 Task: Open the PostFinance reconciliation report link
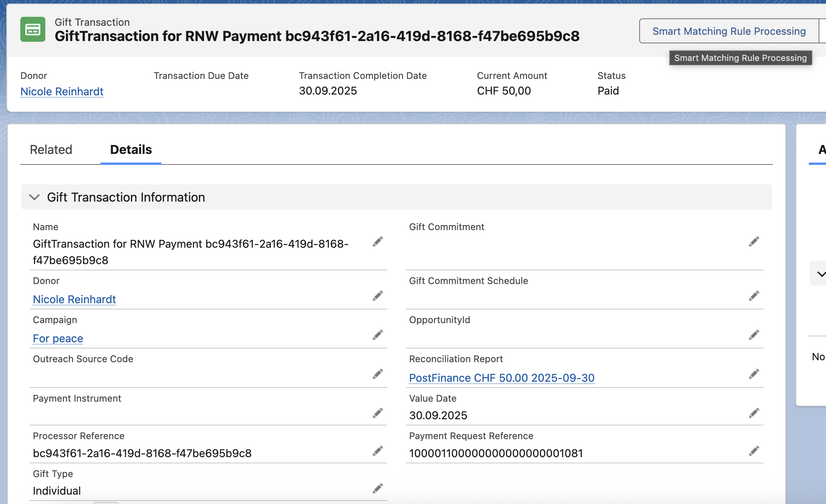click(502, 378)
